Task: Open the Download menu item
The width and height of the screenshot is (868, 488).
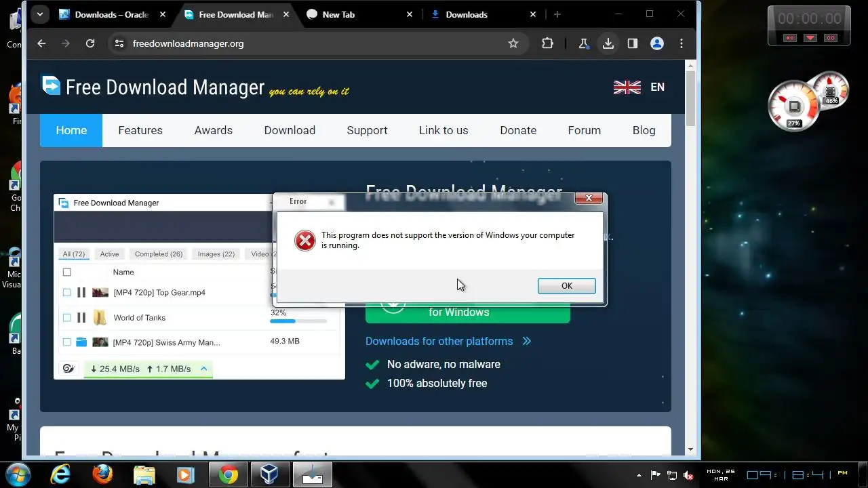Action: pos(290,130)
